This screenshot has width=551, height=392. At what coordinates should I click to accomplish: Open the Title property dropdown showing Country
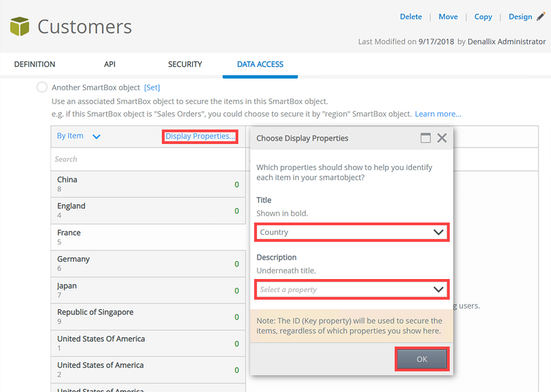point(352,232)
